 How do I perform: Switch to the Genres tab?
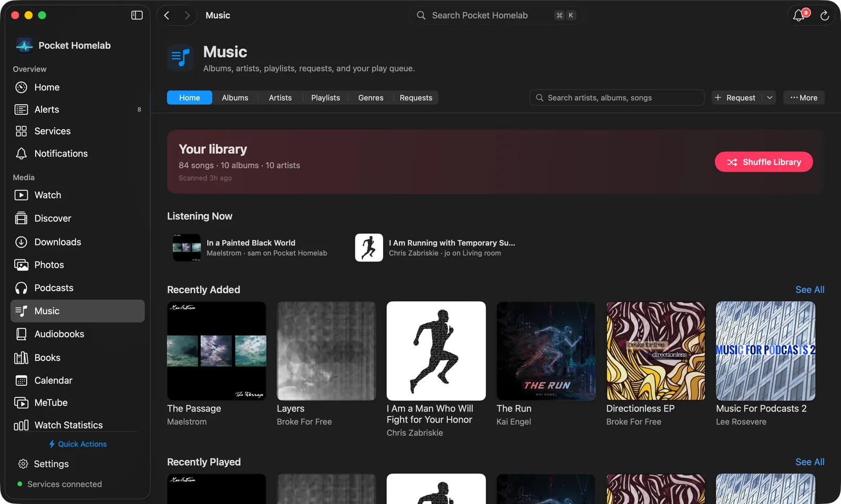(371, 98)
